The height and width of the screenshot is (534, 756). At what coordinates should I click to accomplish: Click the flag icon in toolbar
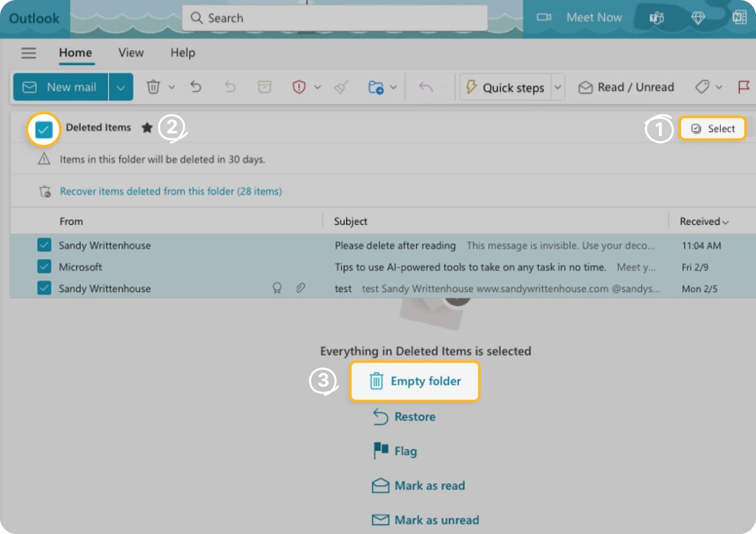point(743,87)
